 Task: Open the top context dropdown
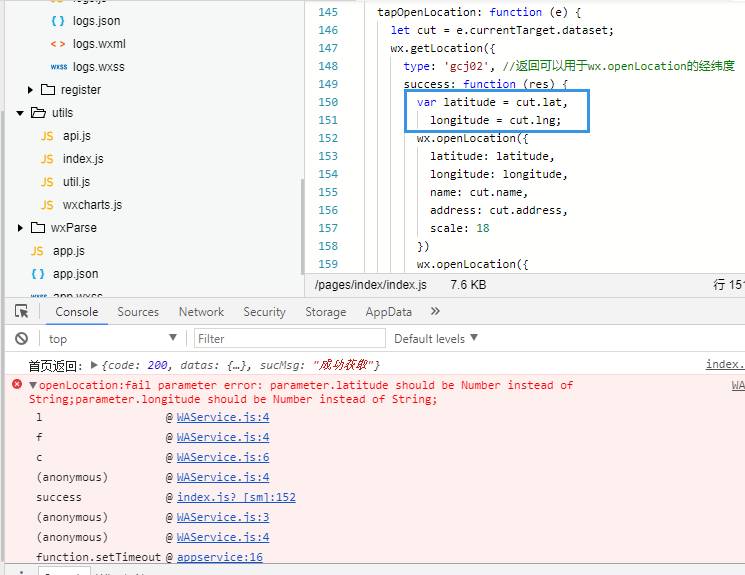(113, 338)
